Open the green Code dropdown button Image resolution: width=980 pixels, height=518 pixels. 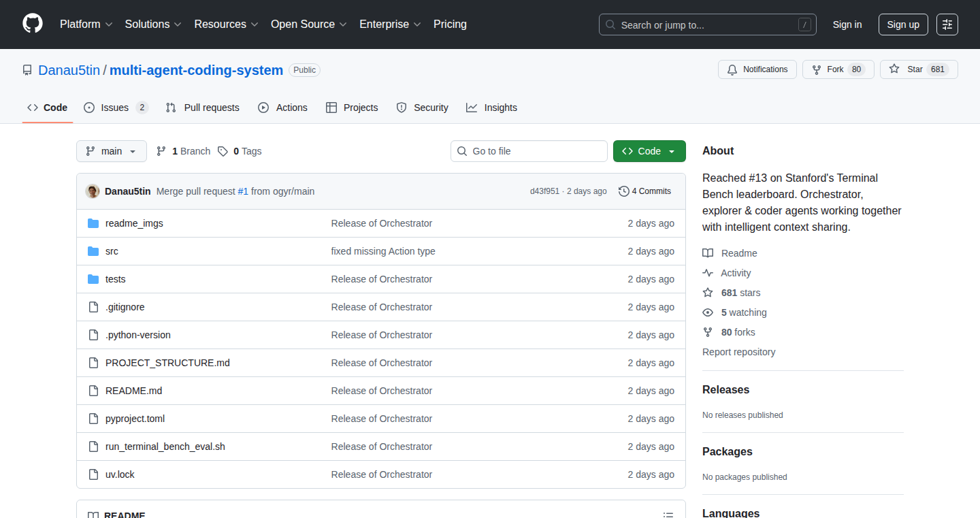(x=649, y=151)
